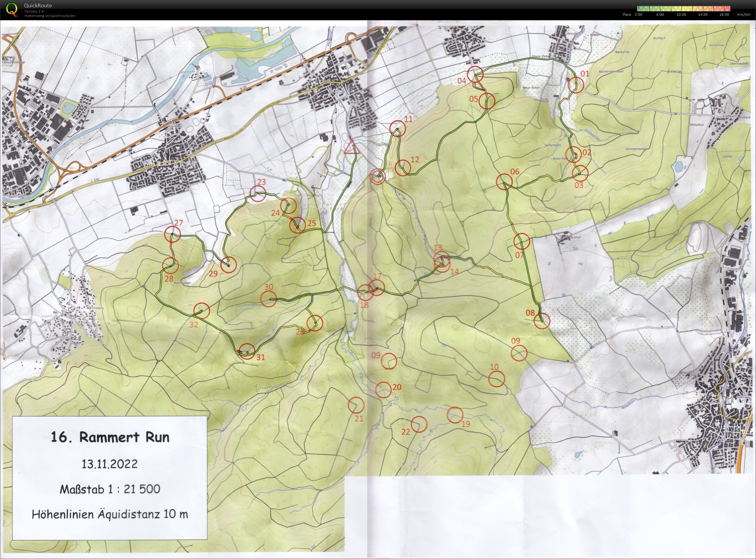Select control circle 22
This screenshot has height=559, width=756.
pos(419,424)
